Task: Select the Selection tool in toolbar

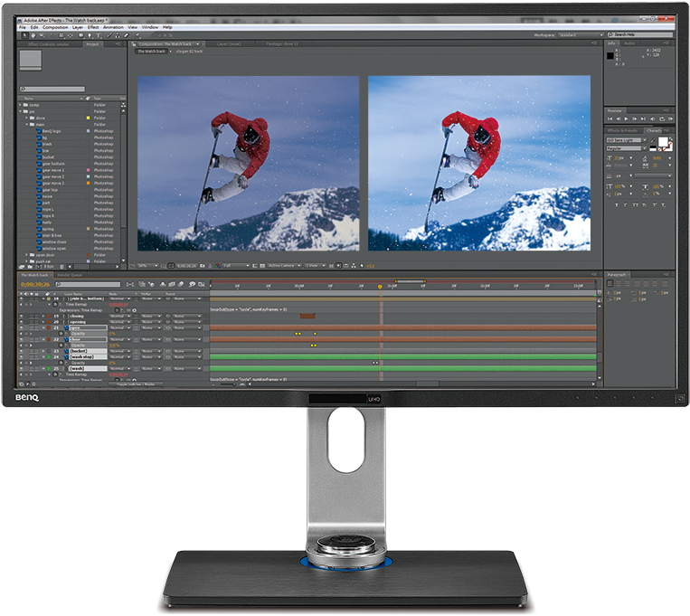Action: [x=24, y=35]
